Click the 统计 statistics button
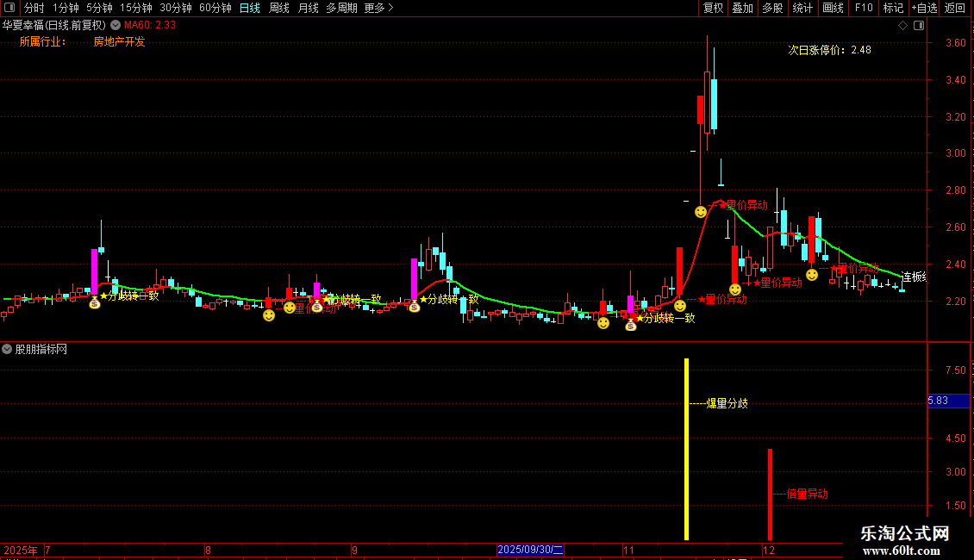This screenshot has width=974, height=560. pos(802,8)
